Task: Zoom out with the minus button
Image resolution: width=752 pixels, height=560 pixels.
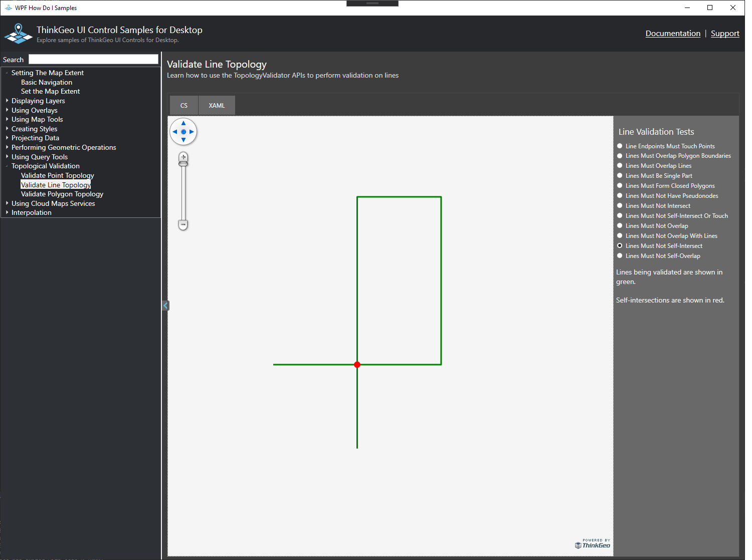Action: pyautogui.click(x=183, y=225)
